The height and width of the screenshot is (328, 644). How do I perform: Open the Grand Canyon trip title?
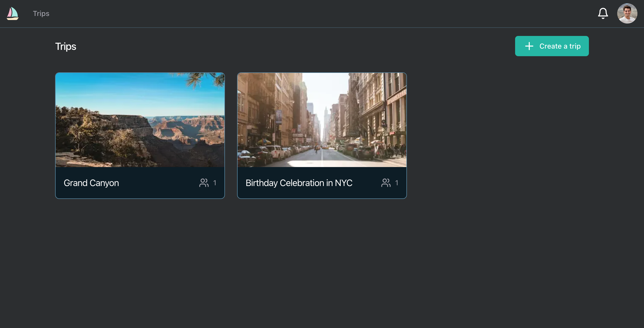point(91,183)
